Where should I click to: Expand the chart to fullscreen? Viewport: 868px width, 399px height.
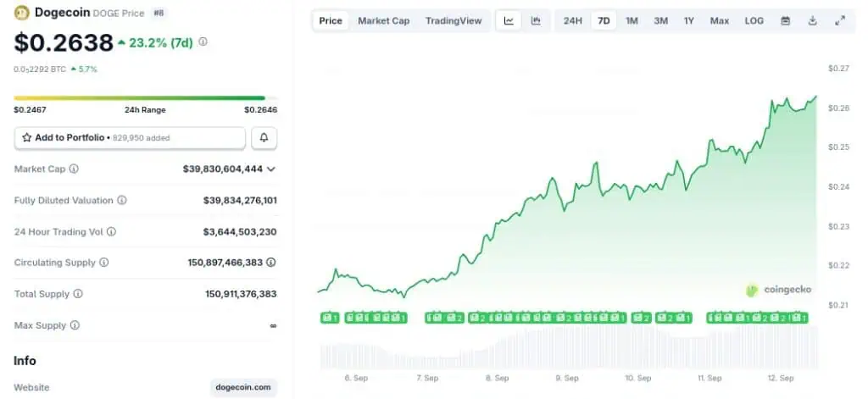point(840,21)
